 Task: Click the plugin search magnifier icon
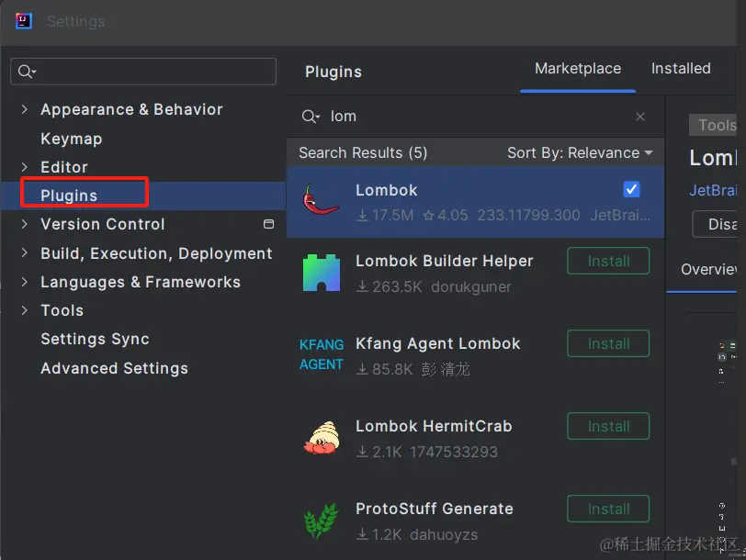[311, 117]
